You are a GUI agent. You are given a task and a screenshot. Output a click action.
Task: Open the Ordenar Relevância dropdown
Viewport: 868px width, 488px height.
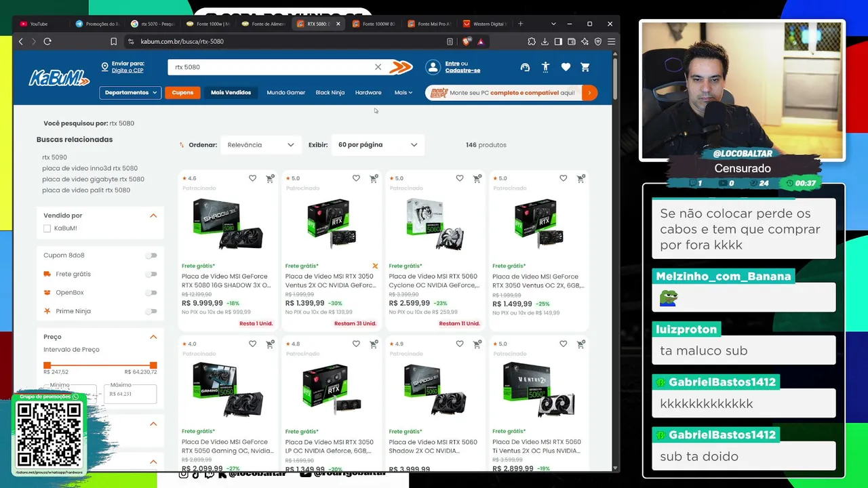coord(260,145)
